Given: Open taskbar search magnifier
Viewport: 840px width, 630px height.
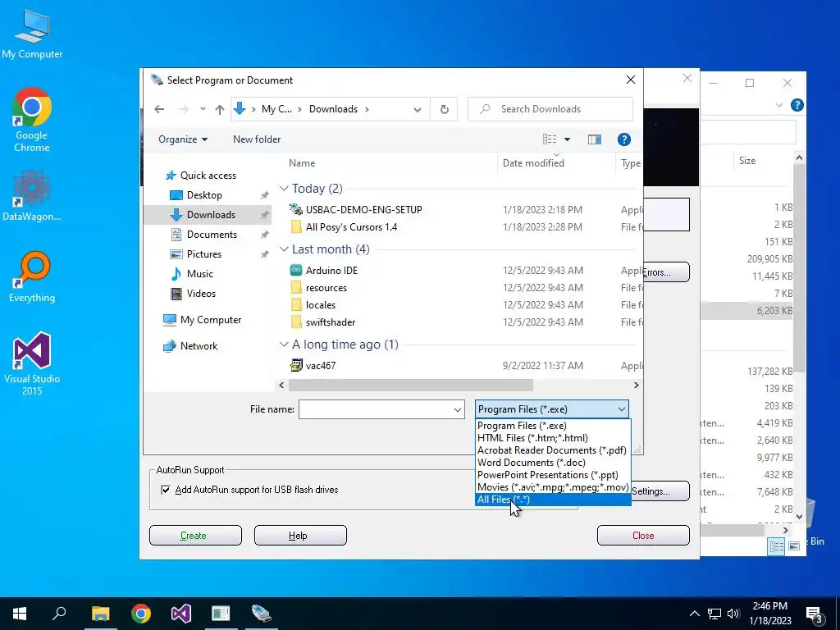Looking at the screenshot, I should [x=59, y=614].
